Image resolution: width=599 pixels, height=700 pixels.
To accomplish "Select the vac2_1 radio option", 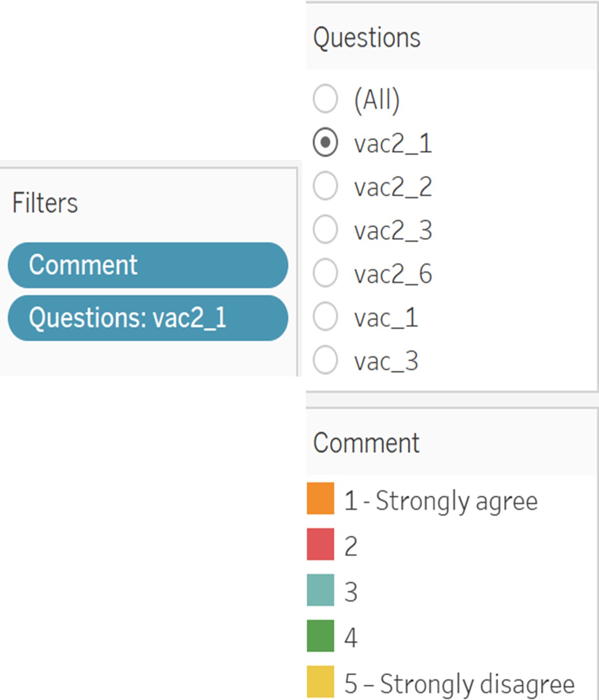I will coord(325,143).
